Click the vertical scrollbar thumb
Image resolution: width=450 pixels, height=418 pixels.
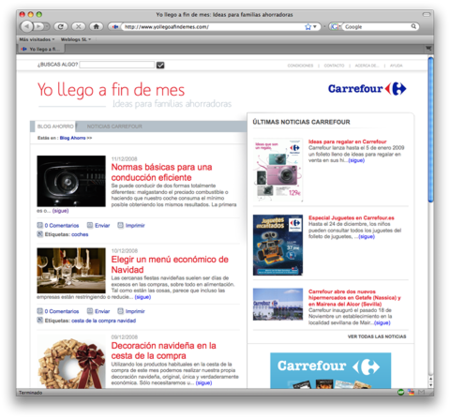tap(431, 129)
